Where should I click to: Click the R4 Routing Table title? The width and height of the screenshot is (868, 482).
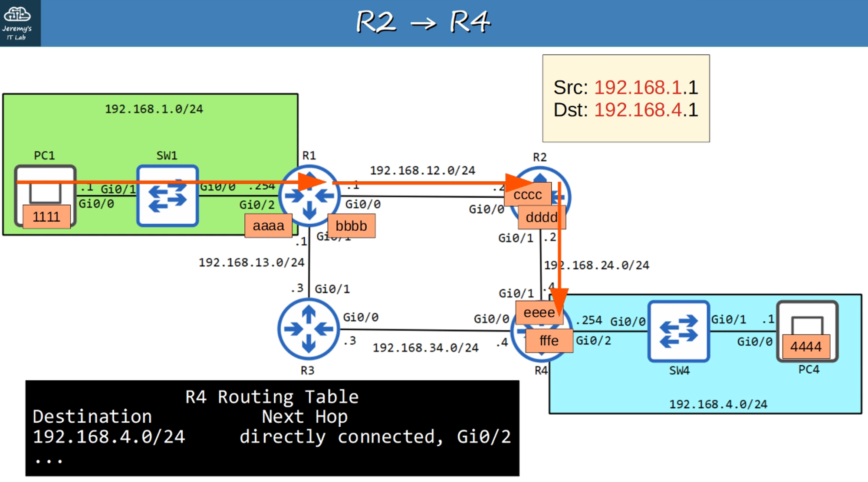[x=272, y=397]
